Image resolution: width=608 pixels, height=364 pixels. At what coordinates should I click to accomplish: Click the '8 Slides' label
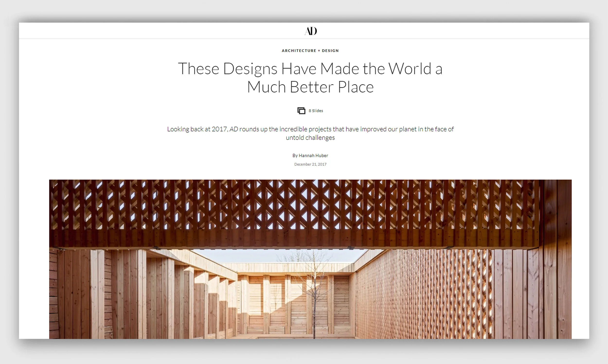pos(316,111)
